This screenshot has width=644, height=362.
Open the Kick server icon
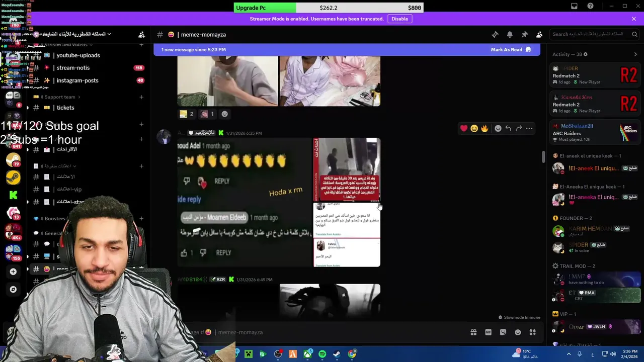[13, 196]
